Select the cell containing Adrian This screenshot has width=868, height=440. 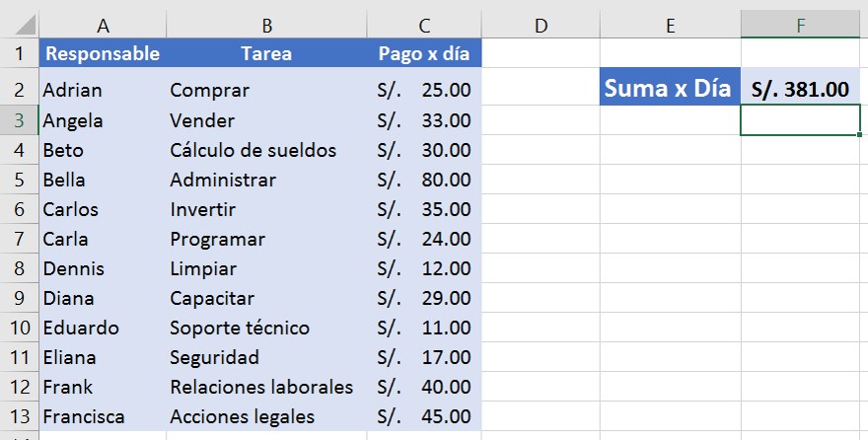103,89
